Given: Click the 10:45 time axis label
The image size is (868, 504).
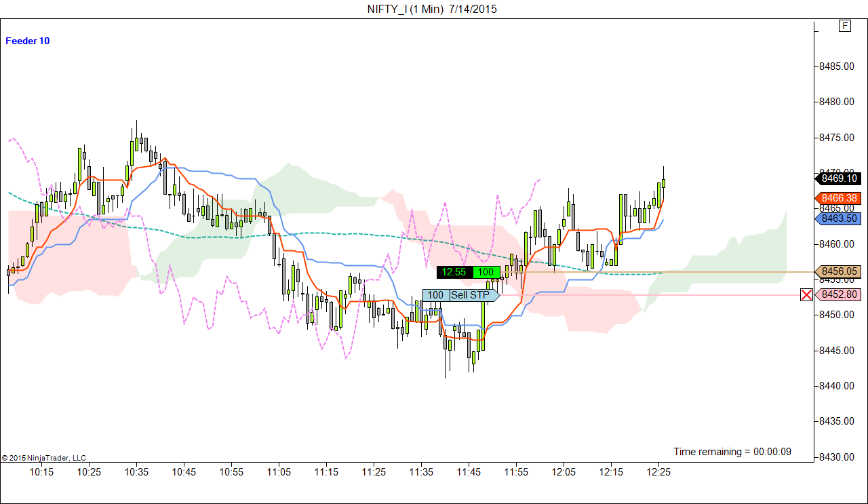Looking at the screenshot, I should 184,472.
